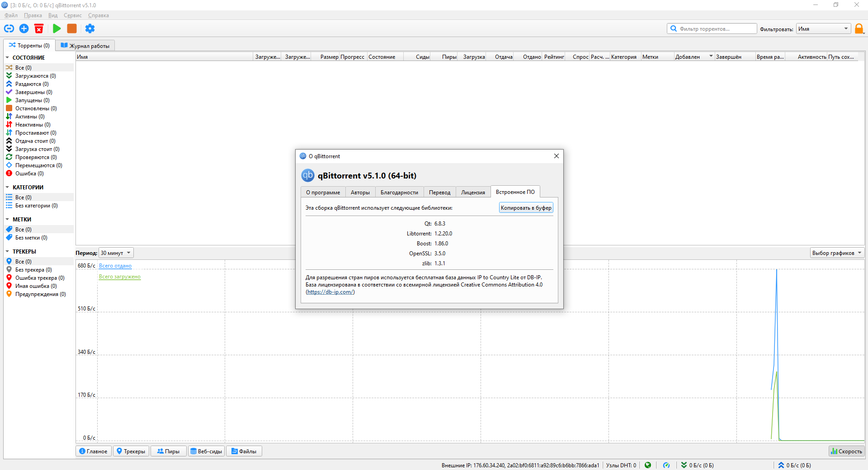The width and height of the screenshot is (868, 470).
Task: Collapse the СОСТОЯНИЕ section
Action: (7, 58)
